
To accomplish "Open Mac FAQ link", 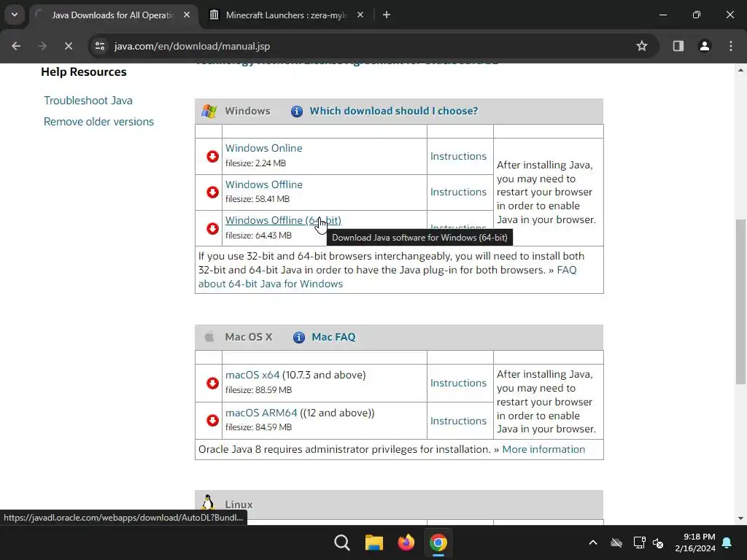I will [333, 337].
